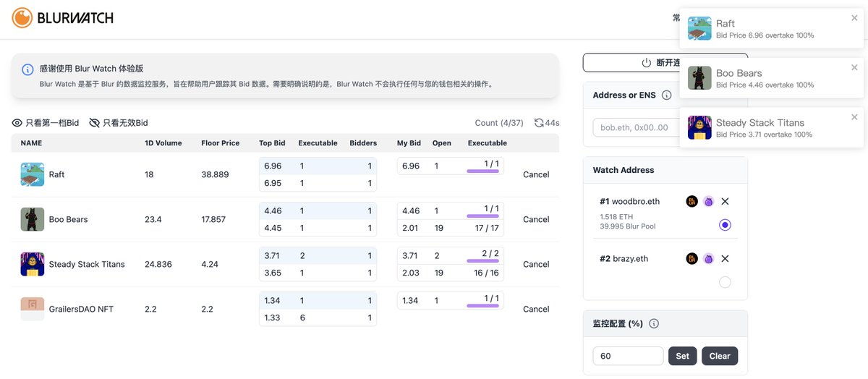Cancel the Raft bid
This screenshot has width=868, height=379.
tap(536, 174)
